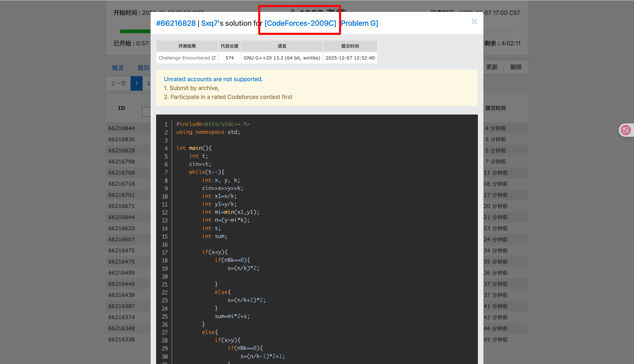This screenshot has height=364, width=634.
Task: Open submission #66216828 link
Action: pos(176,23)
